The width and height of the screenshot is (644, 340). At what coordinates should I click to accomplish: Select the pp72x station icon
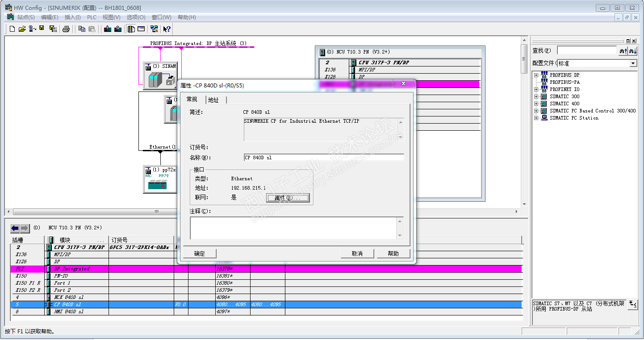click(x=160, y=179)
